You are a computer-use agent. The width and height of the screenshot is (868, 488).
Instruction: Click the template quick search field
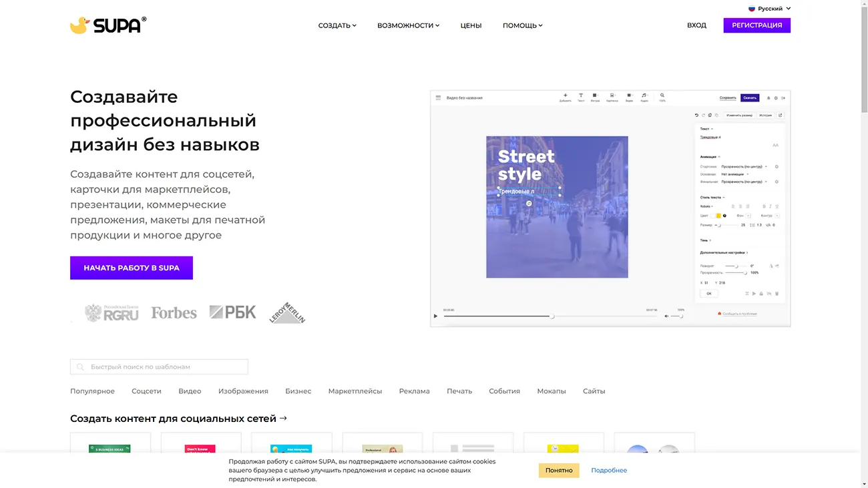click(x=159, y=367)
